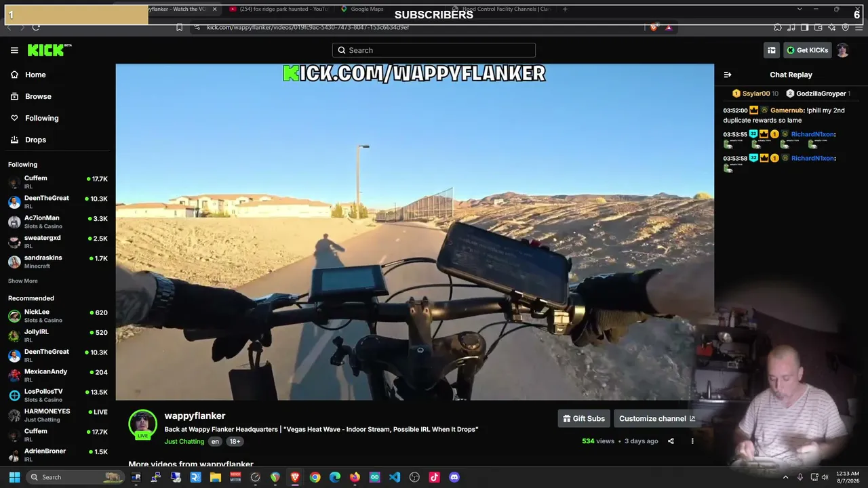This screenshot has height=488, width=868.
Task: Select LosPollosTV recommended channel
Action: click(58, 394)
